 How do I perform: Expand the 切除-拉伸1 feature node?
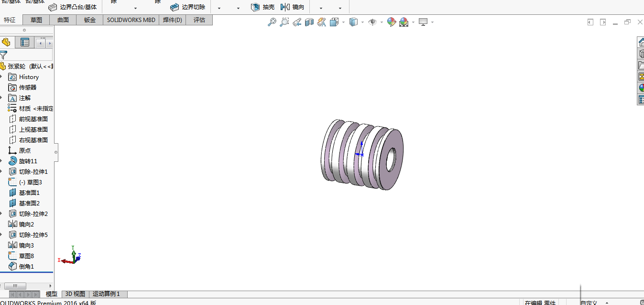point(1,172)
